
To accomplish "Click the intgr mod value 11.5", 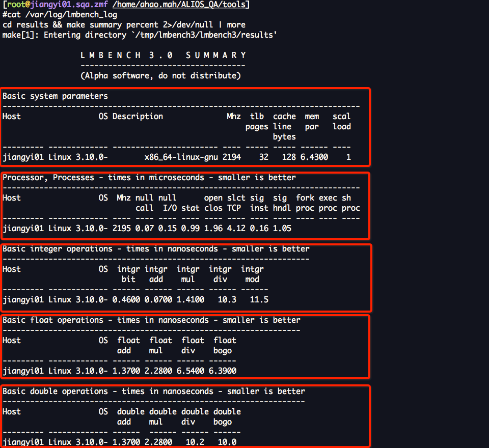I will (259, 300).
